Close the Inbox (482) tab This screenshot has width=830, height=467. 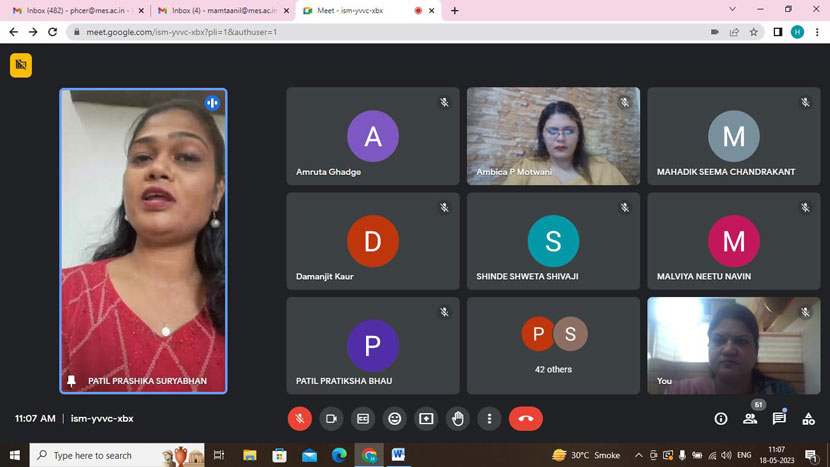click(x=141, y=11)
